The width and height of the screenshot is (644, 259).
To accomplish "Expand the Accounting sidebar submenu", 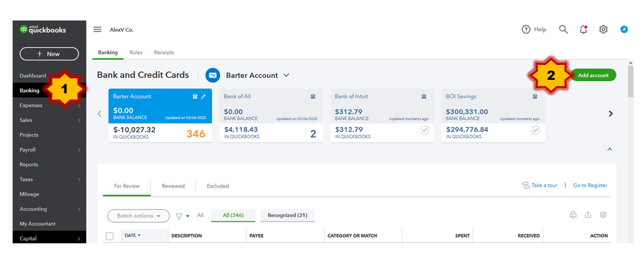I will click(79, 209).
